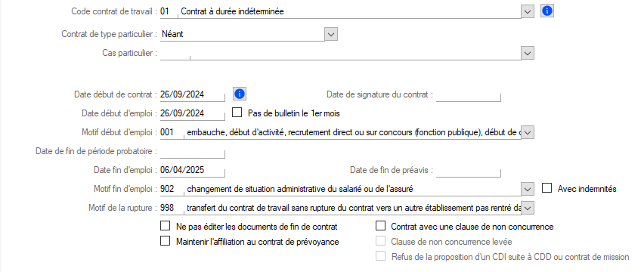This screenshot has width=644, height=272.
Task: Expand the Contrat de type particulier dropdown
Action: 330,34
